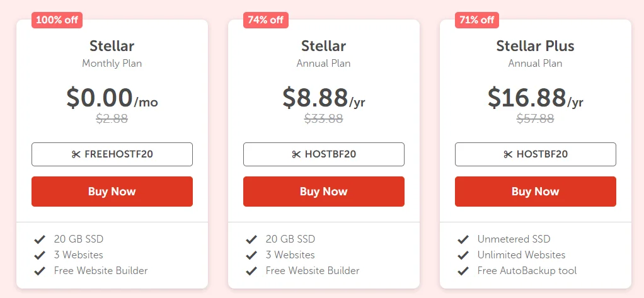Click the Stellar Plus plan title

point(535,46)
